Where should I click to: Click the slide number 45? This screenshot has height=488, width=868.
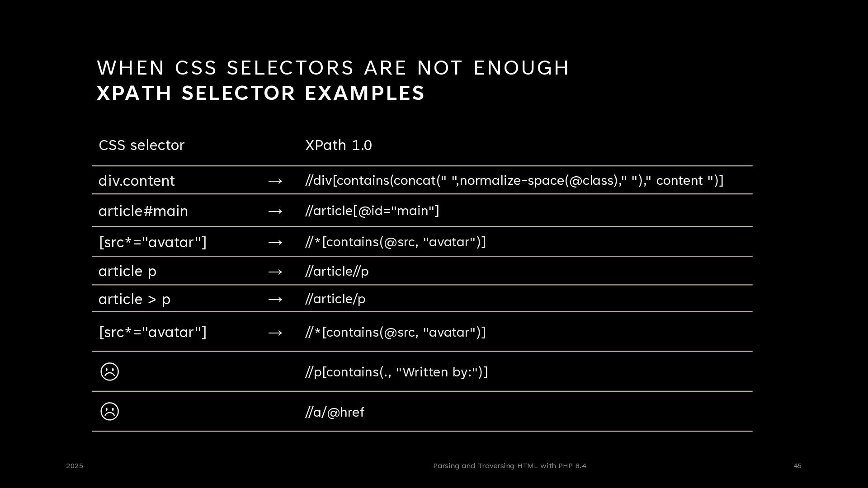tap(797, 466)
